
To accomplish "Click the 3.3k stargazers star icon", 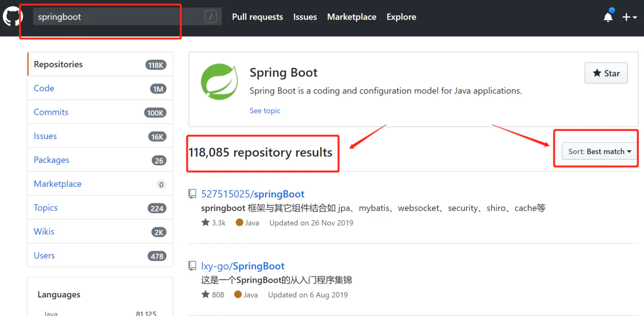I will [205, 223].
